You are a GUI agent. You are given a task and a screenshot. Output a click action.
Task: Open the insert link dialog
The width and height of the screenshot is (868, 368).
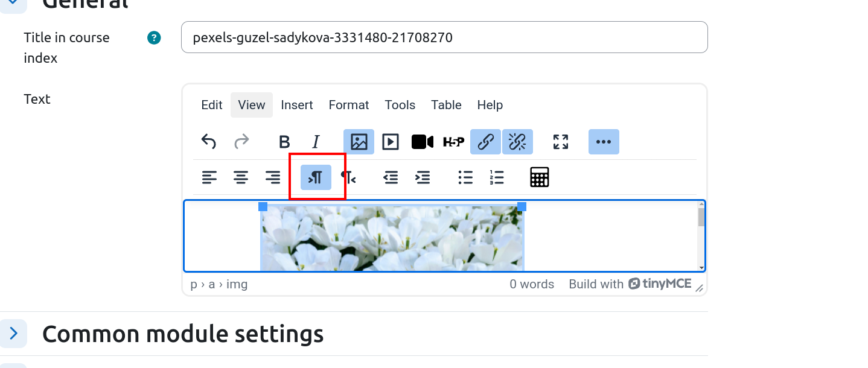[x=486, y=142]
